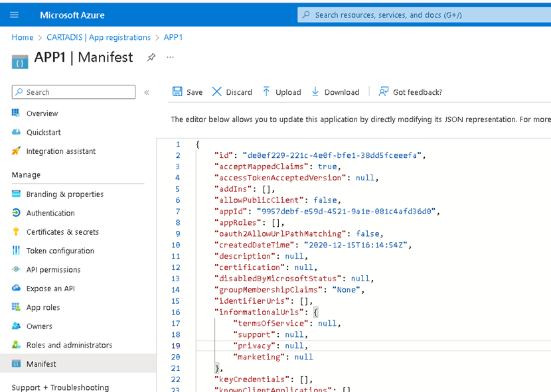Open CARTADIS | App registrations breadcrumb

98,37
